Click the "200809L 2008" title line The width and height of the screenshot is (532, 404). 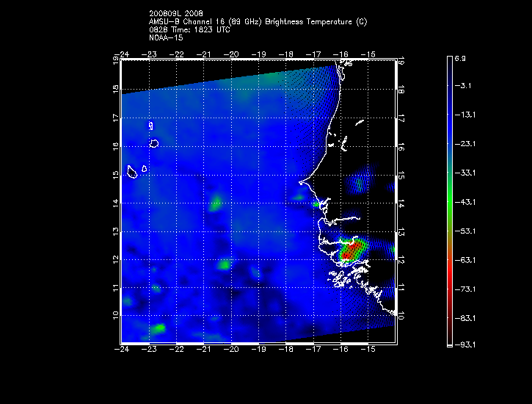(176, 13)
